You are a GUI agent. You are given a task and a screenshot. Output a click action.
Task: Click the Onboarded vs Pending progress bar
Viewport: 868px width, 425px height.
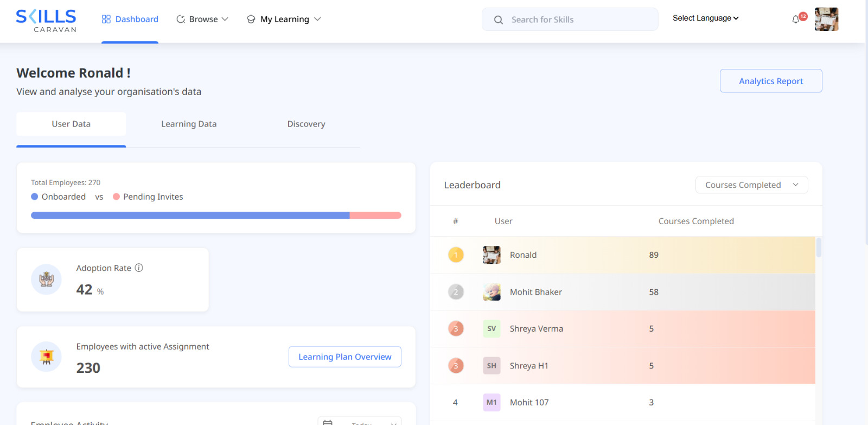(216, 215)
